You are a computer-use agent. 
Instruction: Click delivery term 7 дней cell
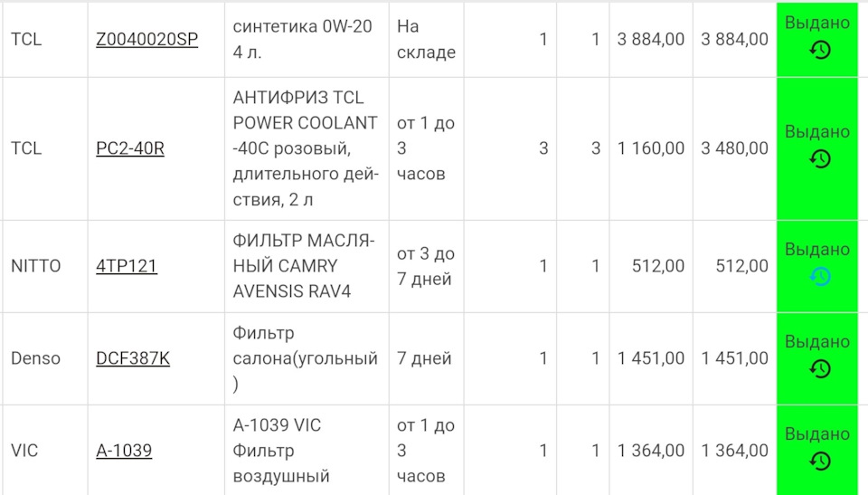(x=424, y=358)
